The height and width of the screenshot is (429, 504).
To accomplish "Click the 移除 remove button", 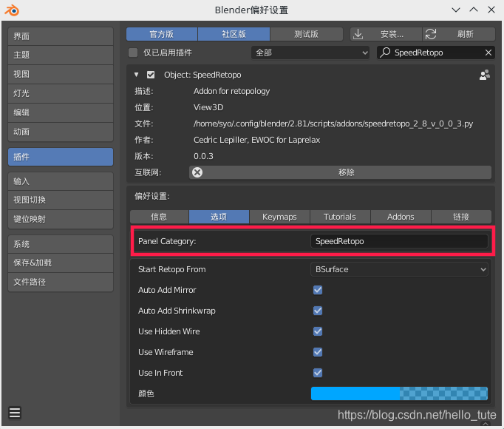I will coord(340,172).
